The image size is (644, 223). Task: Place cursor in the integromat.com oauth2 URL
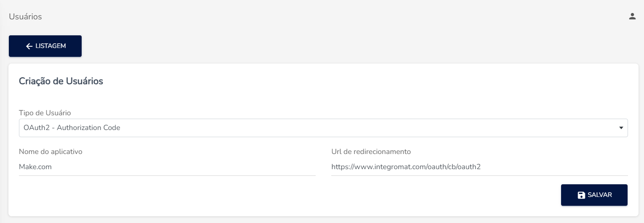[x=406, y=167]
